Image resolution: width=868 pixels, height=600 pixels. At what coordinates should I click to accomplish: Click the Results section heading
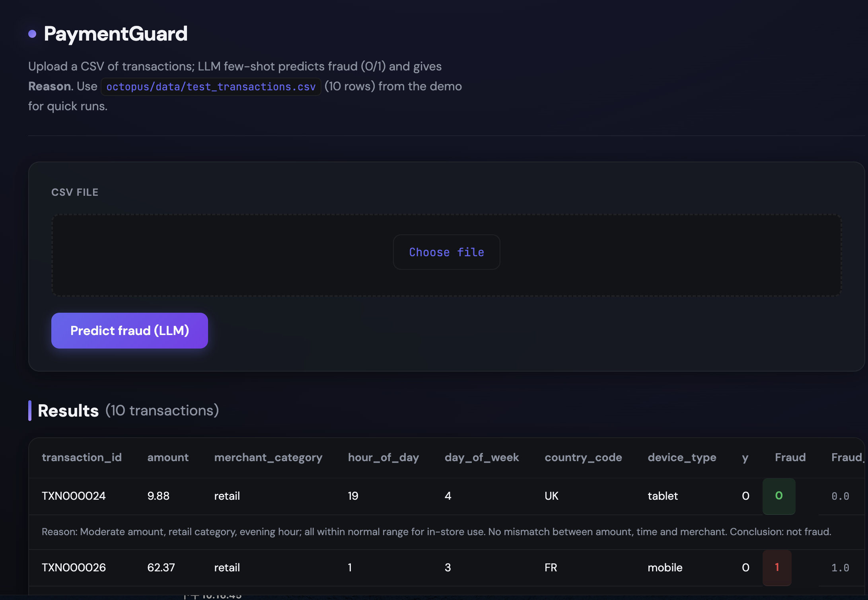pos(68,411)
